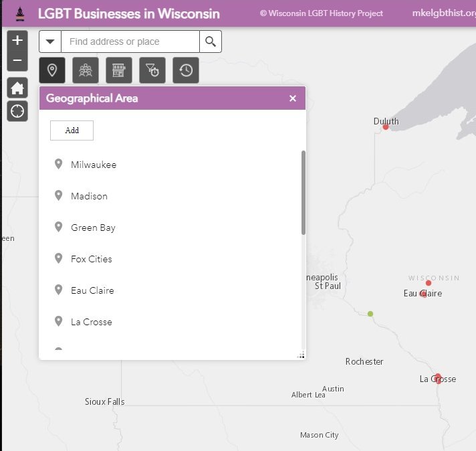Go to the Green Bay bookmark

point(93,228)
